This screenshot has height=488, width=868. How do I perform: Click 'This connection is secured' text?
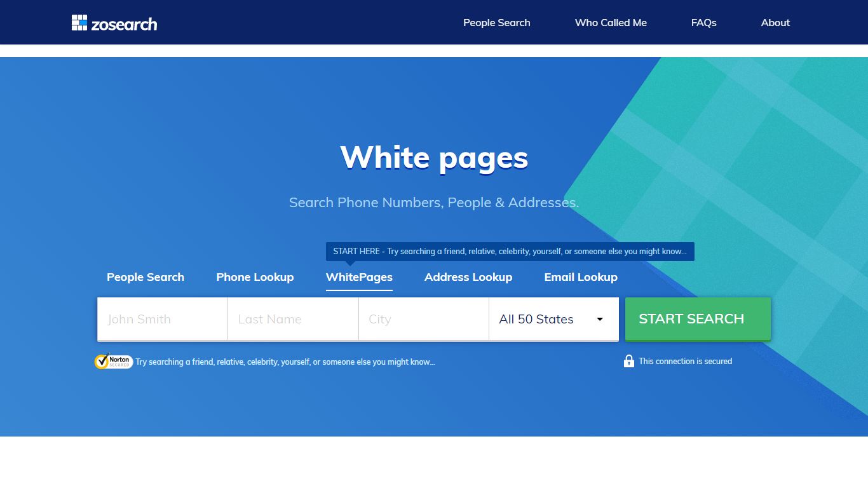tap(685, 361)
